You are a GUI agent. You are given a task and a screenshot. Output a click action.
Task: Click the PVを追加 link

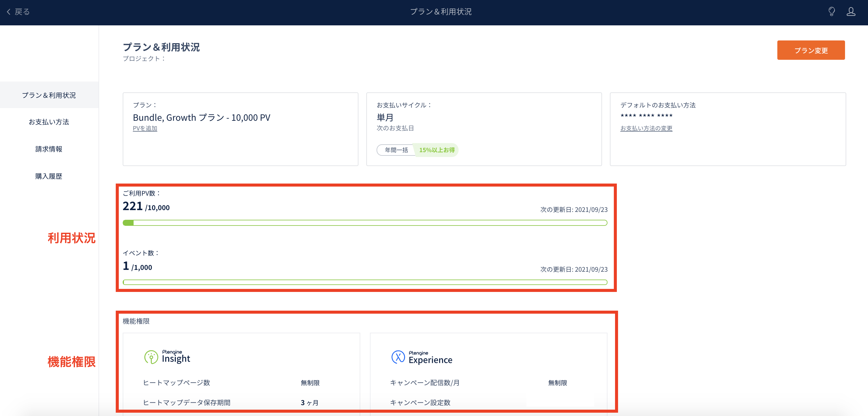click(145, 129)
